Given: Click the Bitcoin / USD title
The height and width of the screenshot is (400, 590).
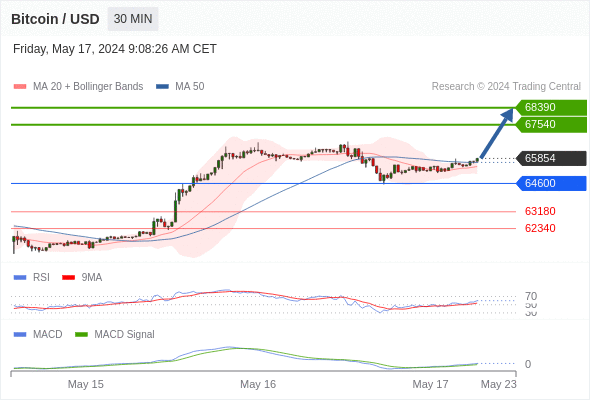Looking at the screenshot, I should (x=55, y=19).
